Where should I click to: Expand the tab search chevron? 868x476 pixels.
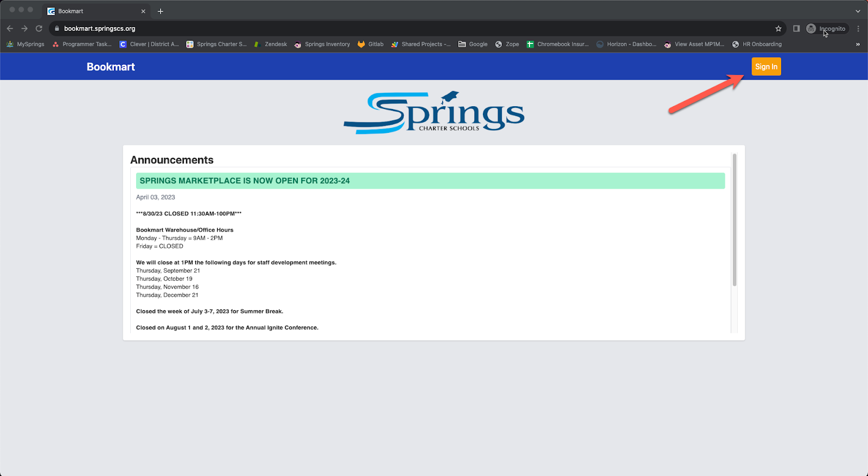coord(858,11)
